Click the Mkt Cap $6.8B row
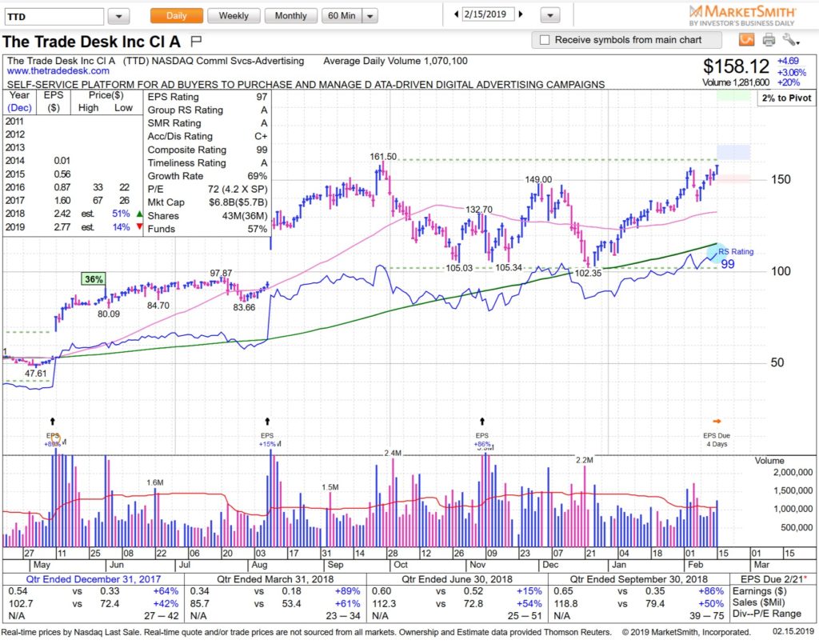 [x=207, y=202]
